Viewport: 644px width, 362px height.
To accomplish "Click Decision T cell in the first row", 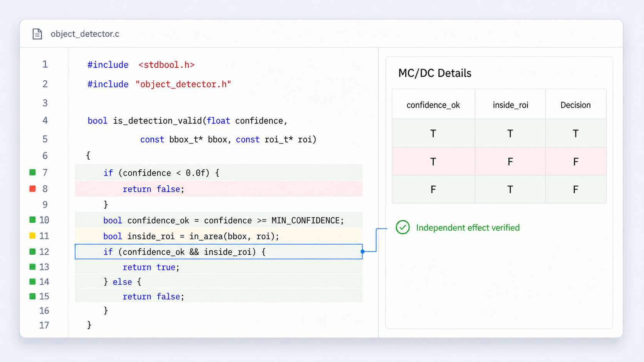I will [575, 133].
